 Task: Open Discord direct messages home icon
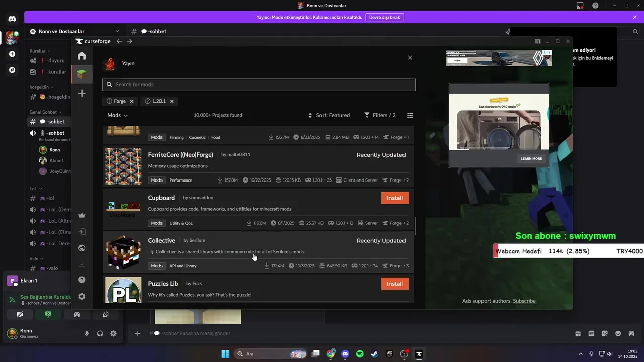12,19
